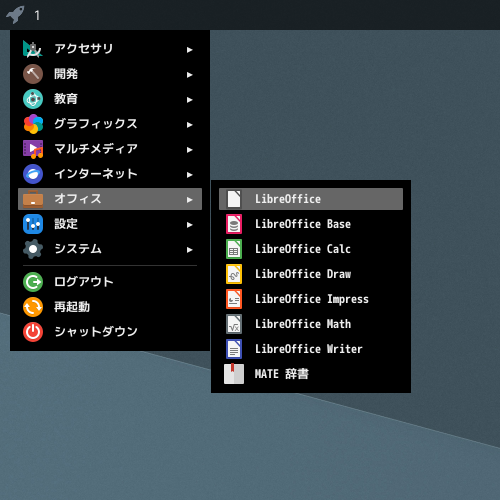
Task: Click workspace number 1 in the panel
Action: (x=37, y=15)
